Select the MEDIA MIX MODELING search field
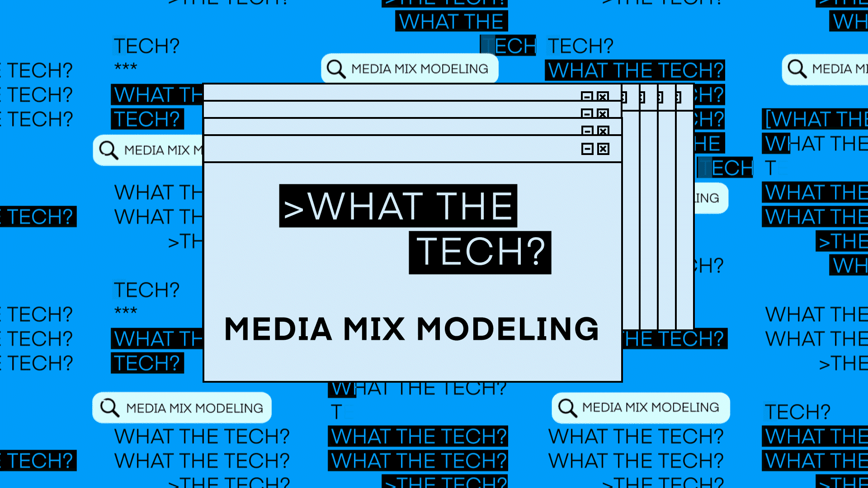 coord(411,68)
